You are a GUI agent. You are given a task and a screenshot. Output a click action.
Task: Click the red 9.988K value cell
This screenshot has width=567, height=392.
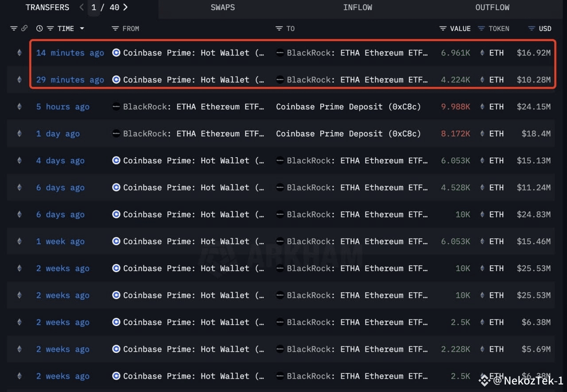click(455, 107)
